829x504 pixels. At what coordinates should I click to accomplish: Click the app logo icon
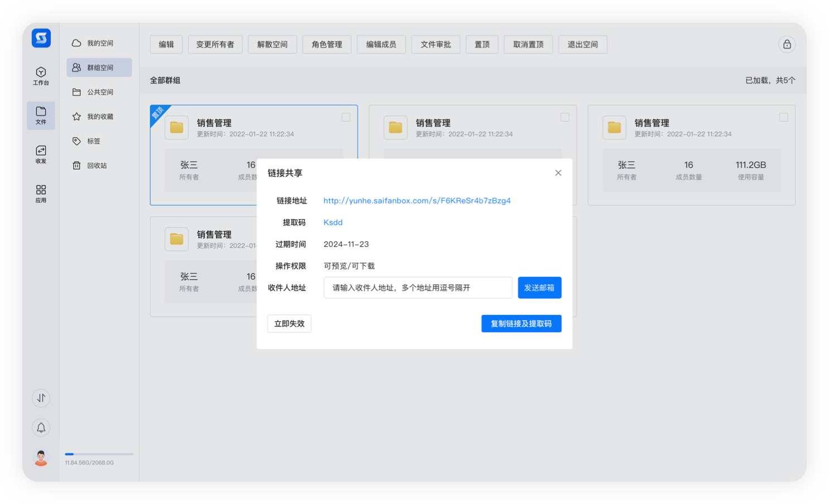pos(41,38)
